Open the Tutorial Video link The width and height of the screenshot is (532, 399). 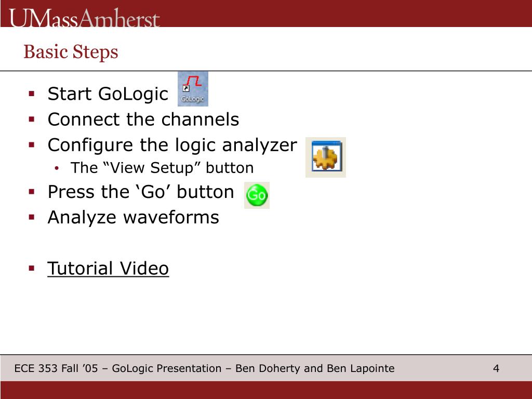click(108, 269)
